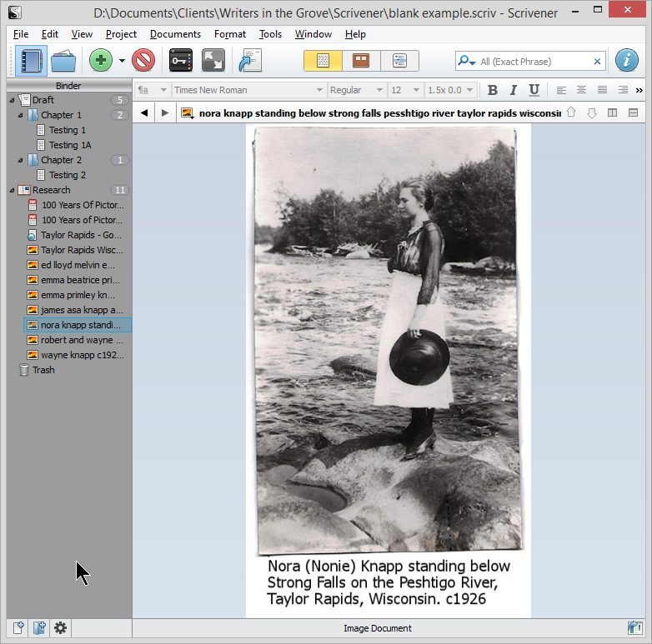Toggle Italic formatting
652x644 pixels.
tap(513, 90)
